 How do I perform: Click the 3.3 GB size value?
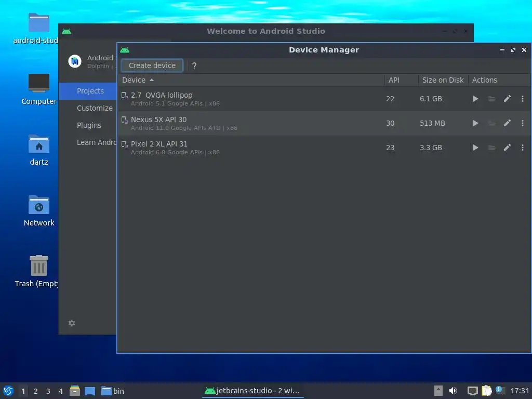click(x=431, y=148)
